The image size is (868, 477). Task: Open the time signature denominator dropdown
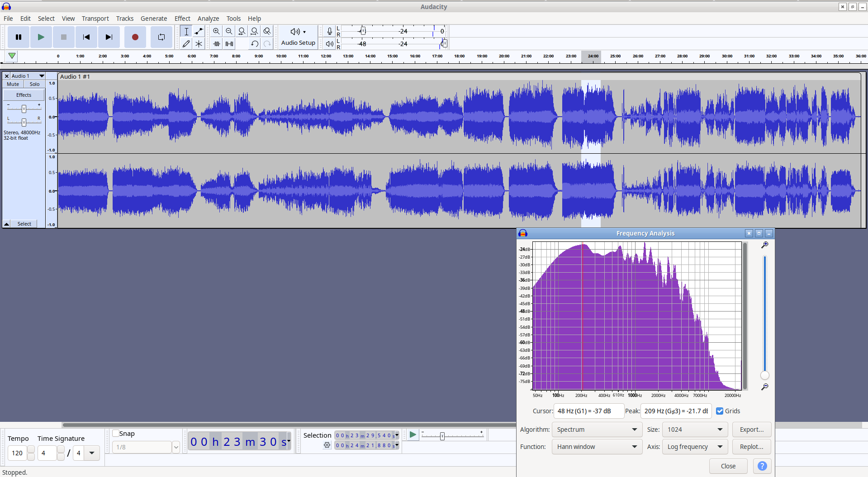(x=92, y=453)
